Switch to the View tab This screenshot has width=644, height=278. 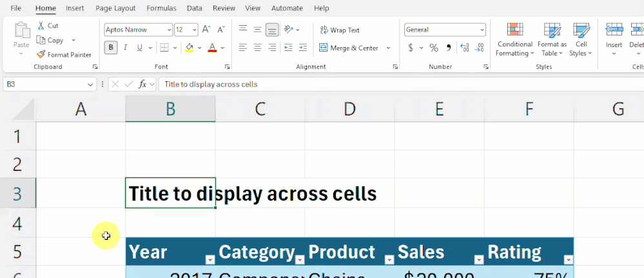(x=253, y=8)
